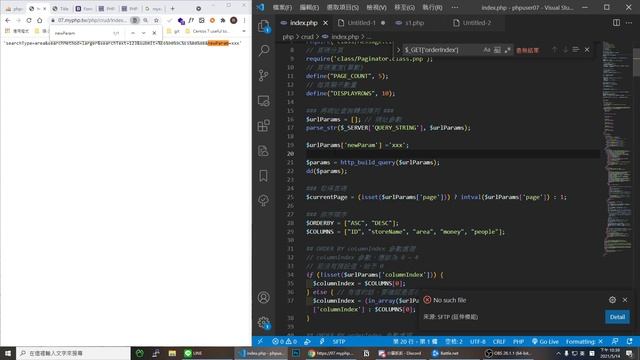The image size is (640, 360).
Task: Click the remote window indicator in status bar
Action: coord(260,341)
